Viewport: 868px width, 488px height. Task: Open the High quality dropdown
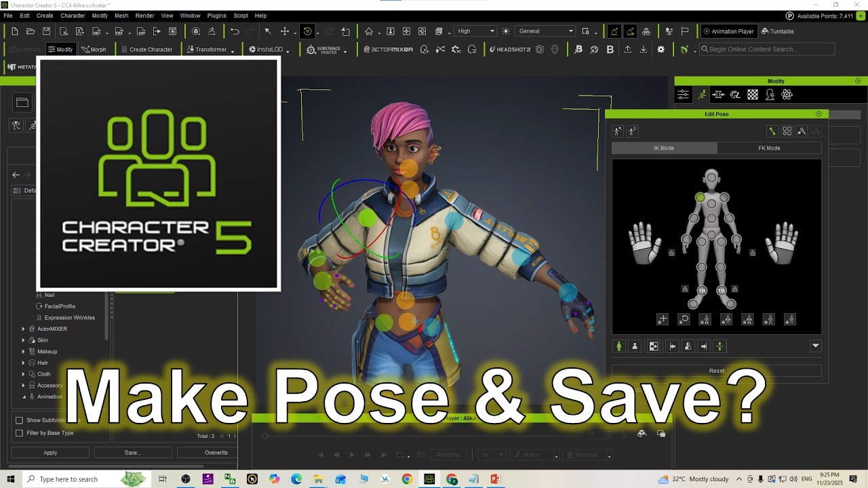click(x=475, y=31)
